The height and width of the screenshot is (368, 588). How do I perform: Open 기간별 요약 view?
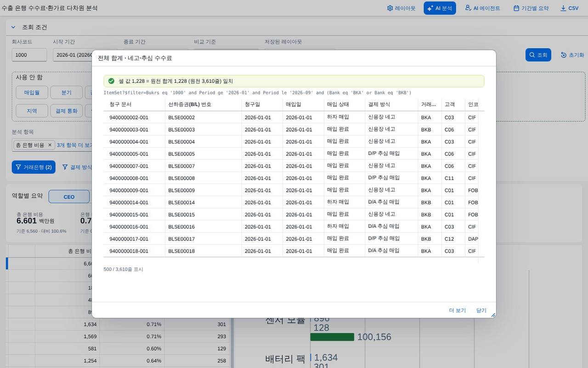point(531,8)
